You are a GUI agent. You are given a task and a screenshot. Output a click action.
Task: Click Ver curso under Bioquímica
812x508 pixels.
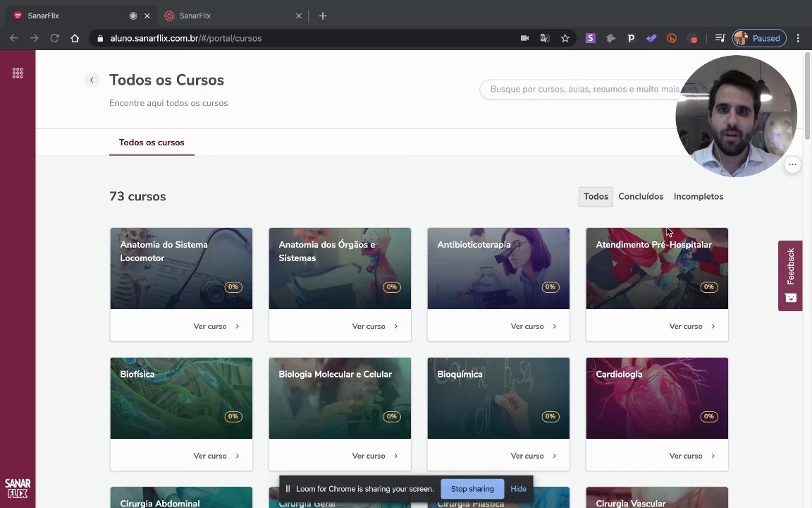534,456
